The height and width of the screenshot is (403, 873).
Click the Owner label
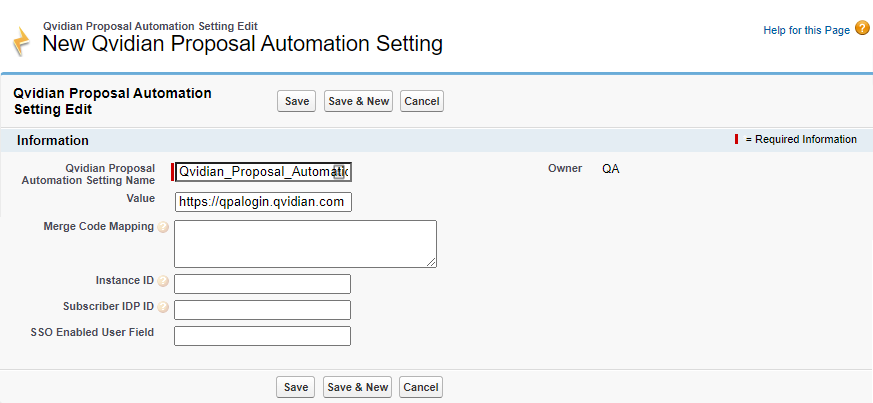tap(565, 168)
